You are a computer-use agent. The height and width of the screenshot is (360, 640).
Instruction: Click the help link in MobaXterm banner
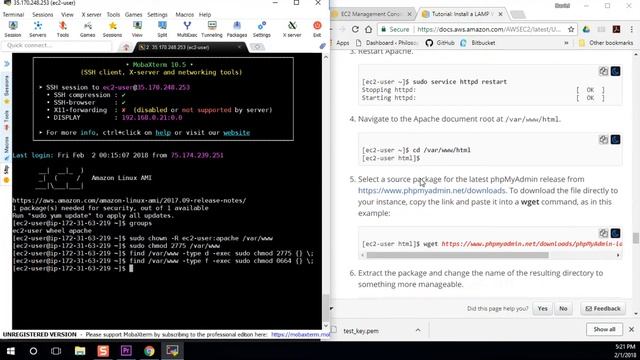pos(163,133)
